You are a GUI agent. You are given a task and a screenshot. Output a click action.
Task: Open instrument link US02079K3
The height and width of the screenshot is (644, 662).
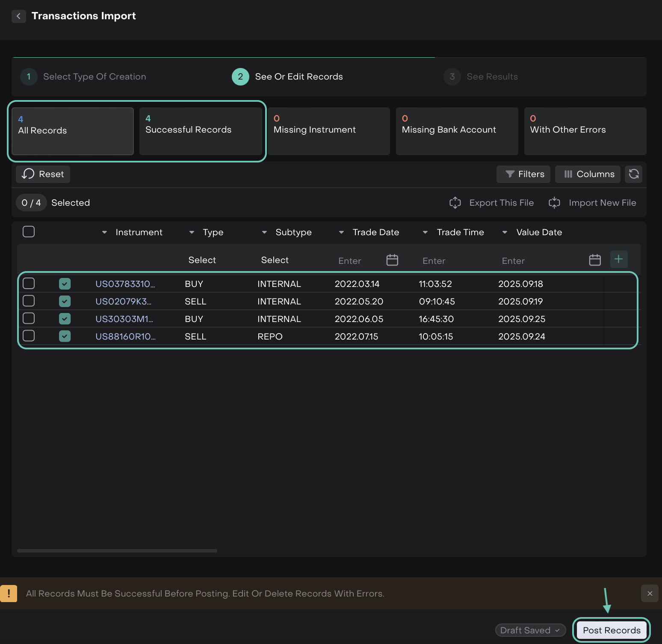pyautogui.click(x=123, y=301)
